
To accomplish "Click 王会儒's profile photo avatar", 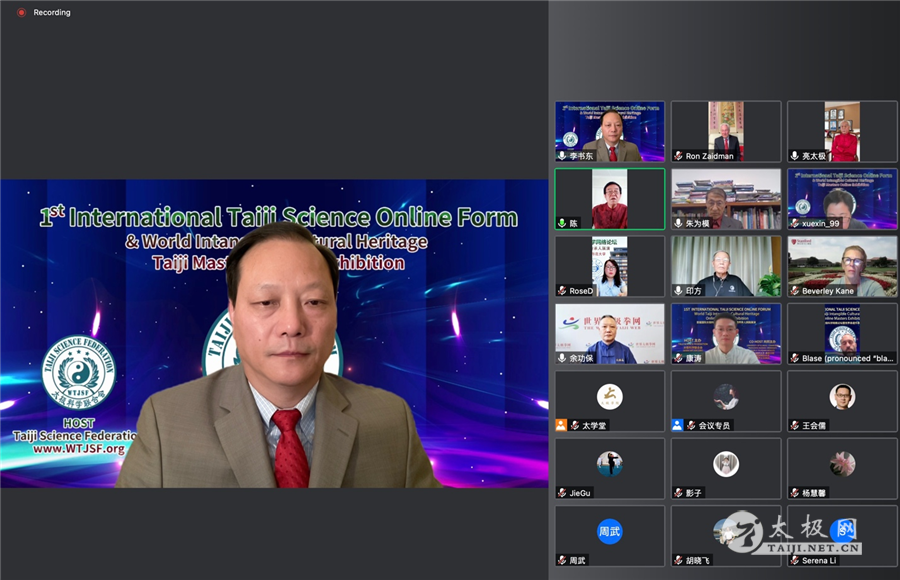I will point(842,397).
